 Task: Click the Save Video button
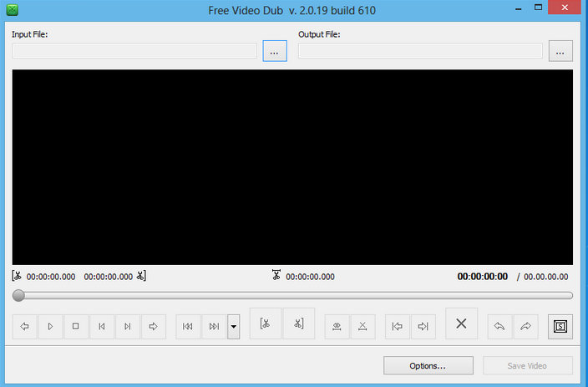point(528,365)
